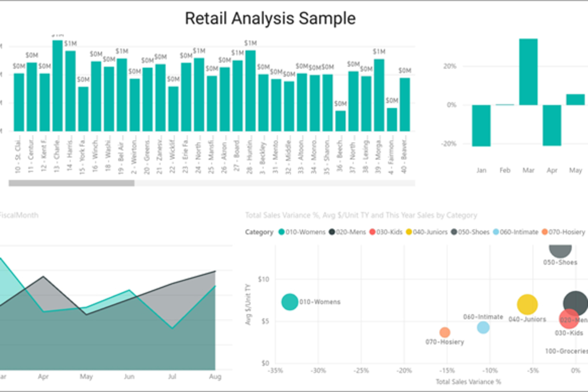This screenshot has height=392, width=588.
Task: Click the Retail Analysis Sample title
Action: pos(270,19)
